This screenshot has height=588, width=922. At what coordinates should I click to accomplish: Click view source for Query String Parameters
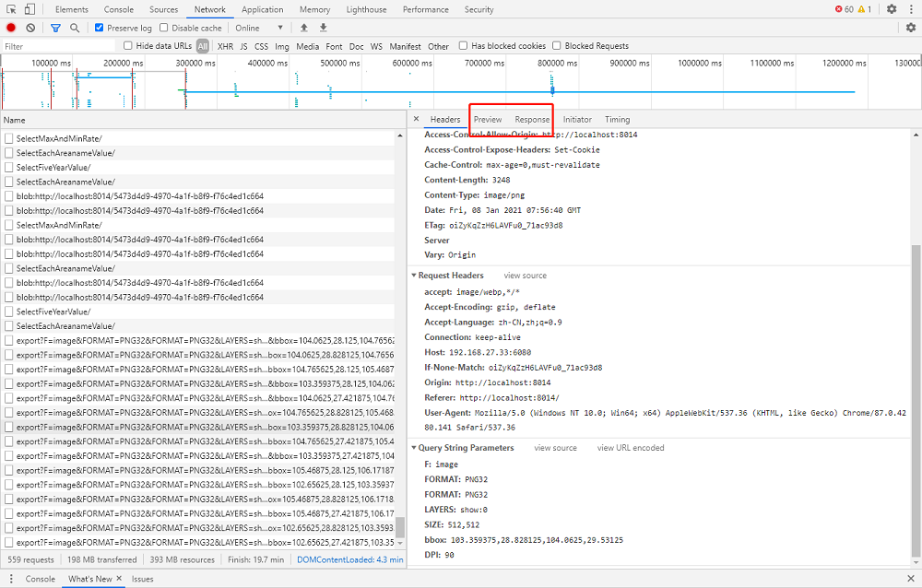click(x=556, y=448)
